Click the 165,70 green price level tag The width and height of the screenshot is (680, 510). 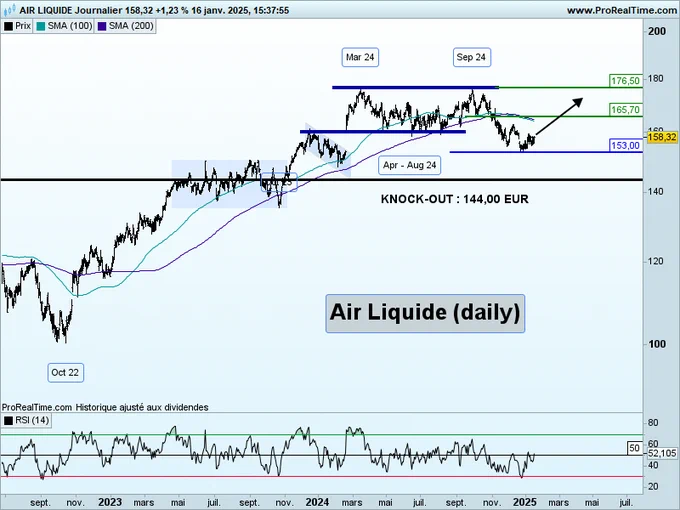click(x=625, y=110)
